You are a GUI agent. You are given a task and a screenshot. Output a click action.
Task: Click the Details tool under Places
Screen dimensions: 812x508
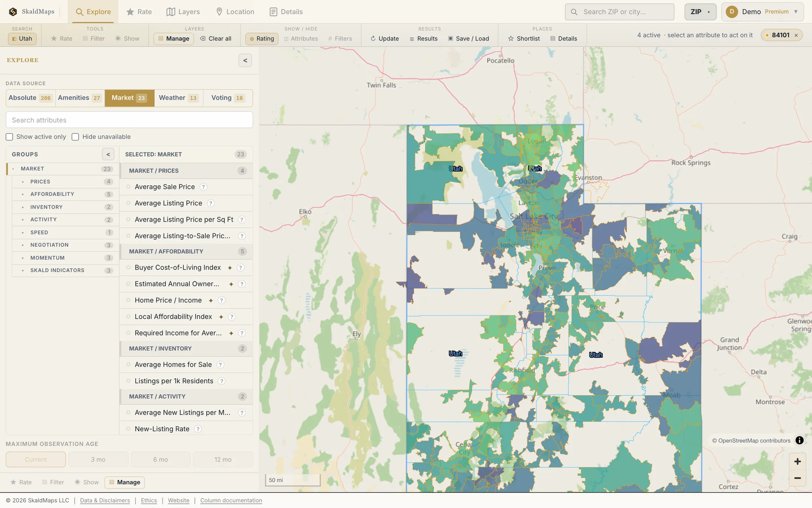[x=564, y=38]
